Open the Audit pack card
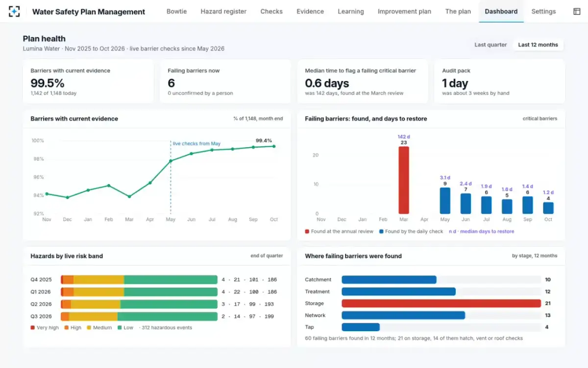 pyautogui.click(x=500, y=81)
